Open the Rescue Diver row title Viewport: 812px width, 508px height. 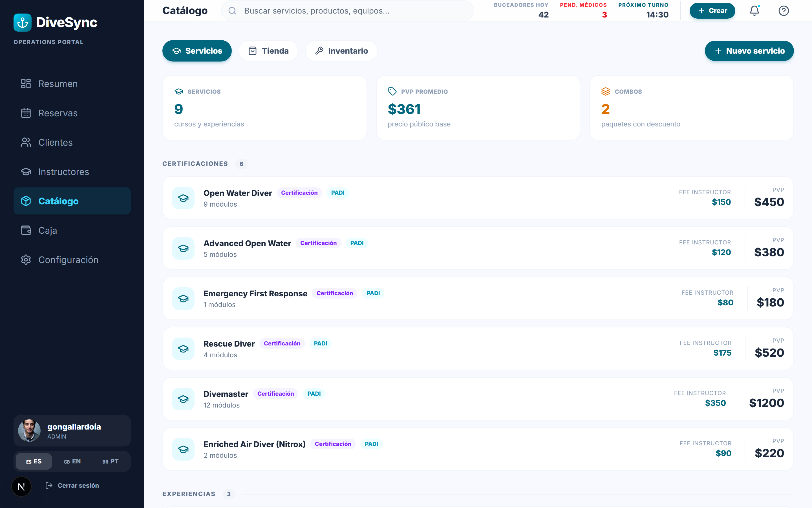pyautogui.click(x=229, y=344)
